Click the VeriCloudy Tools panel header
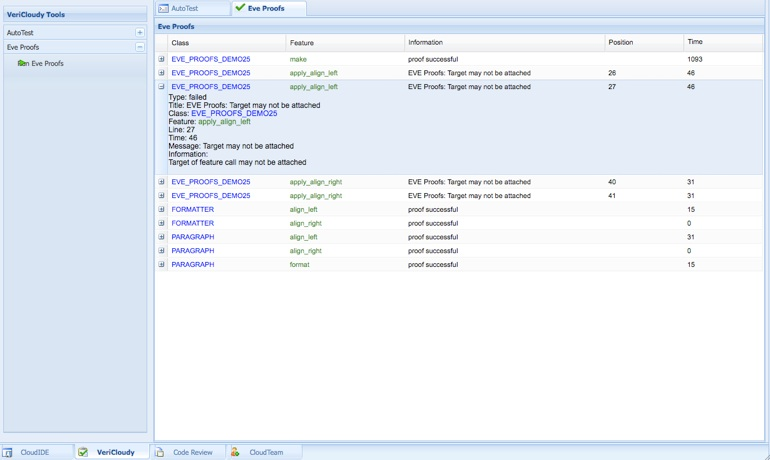 75,14
